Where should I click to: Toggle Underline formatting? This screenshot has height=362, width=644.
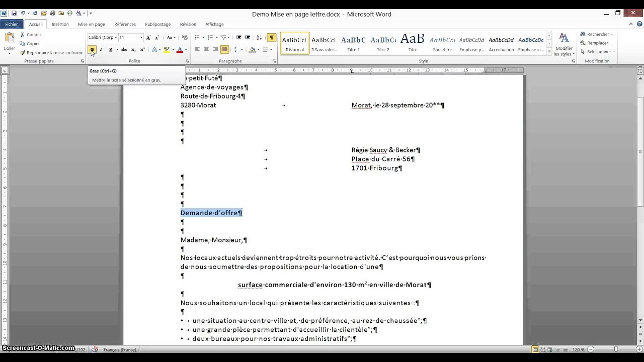(x=110, y=50)
